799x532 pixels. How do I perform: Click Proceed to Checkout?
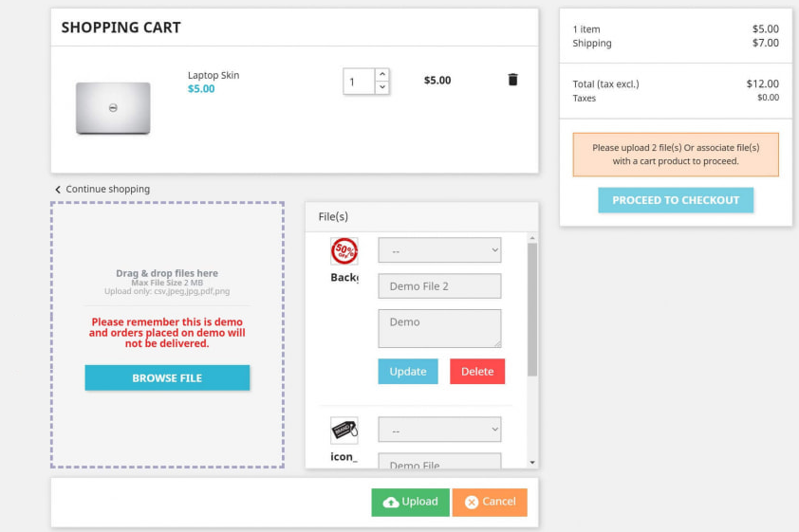(x=675, y=200)
